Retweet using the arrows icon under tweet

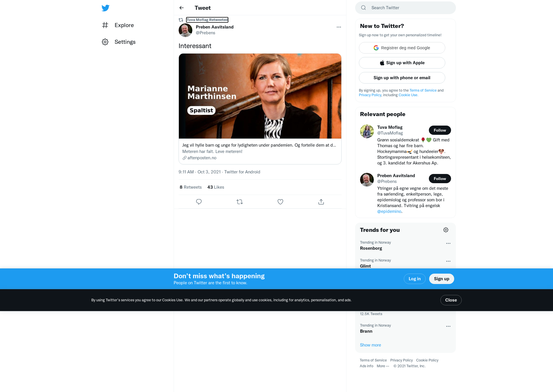[x=240, y=202]
